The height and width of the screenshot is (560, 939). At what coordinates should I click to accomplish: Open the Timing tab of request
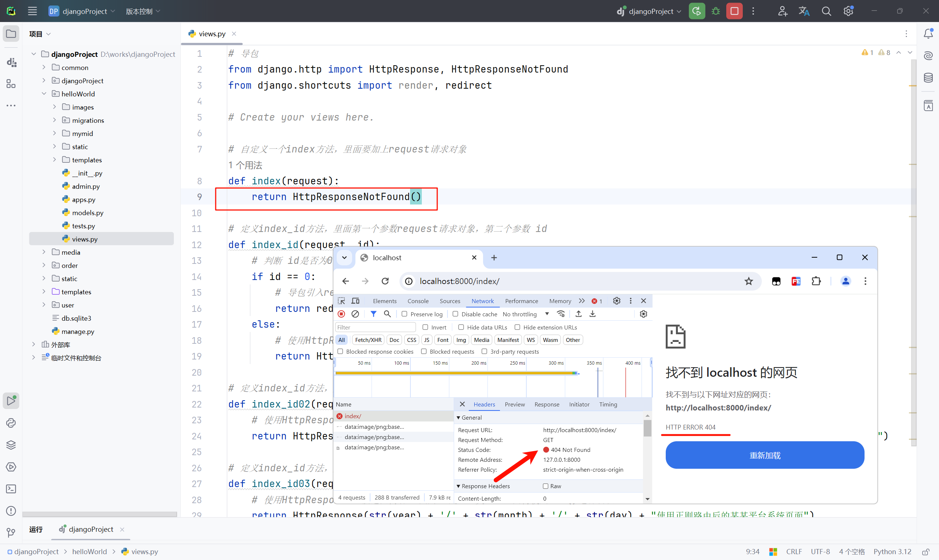(608, 404)
